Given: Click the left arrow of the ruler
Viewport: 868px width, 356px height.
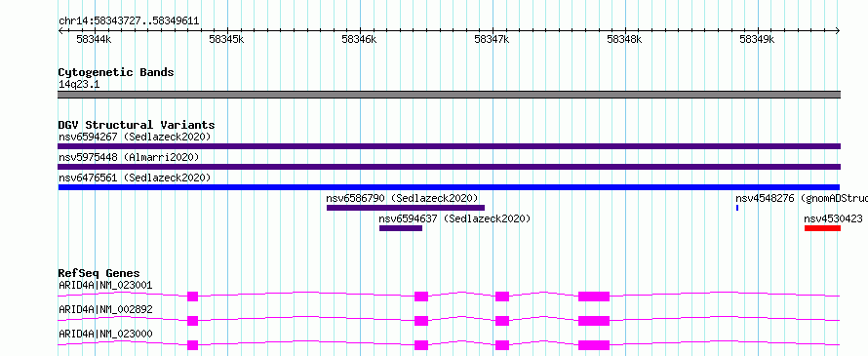Looking at the screenshot, I should tap(60, 30).
